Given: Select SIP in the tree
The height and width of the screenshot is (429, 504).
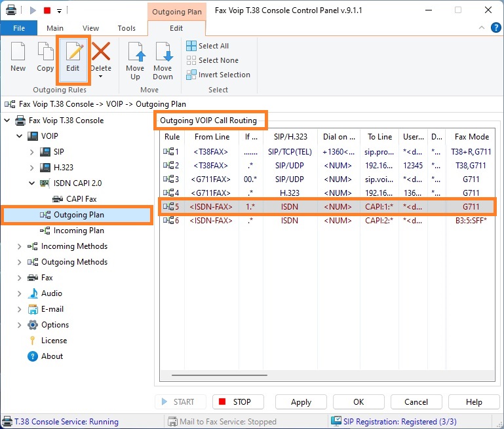Looking at the screenshot, I should [58, 152].
